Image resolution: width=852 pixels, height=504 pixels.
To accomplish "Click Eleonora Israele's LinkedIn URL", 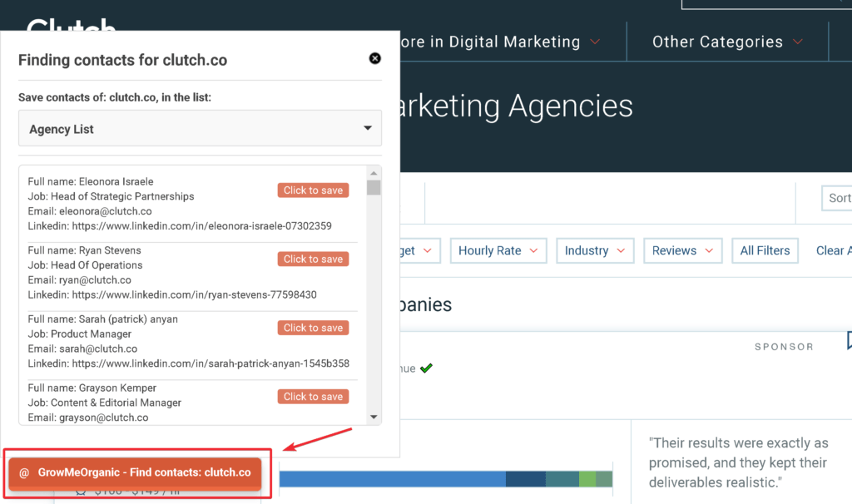I will tap(201, 226).
